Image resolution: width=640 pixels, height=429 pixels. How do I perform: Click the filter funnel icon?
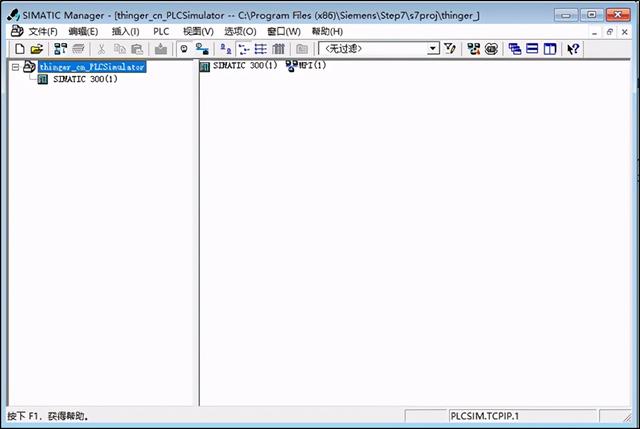click(449, 49)
